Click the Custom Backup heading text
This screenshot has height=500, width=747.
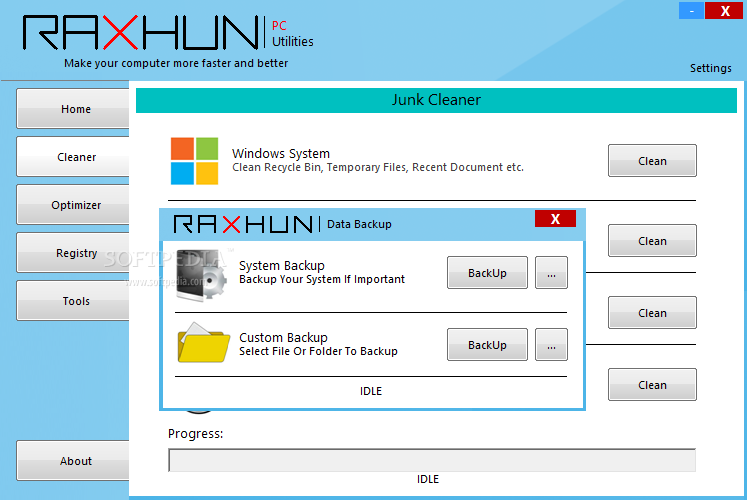pyautogui.click(x=283, y=337)
